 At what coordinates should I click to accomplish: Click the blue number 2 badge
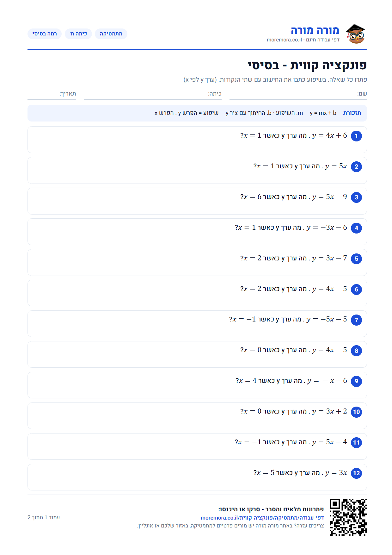[356, 167]
